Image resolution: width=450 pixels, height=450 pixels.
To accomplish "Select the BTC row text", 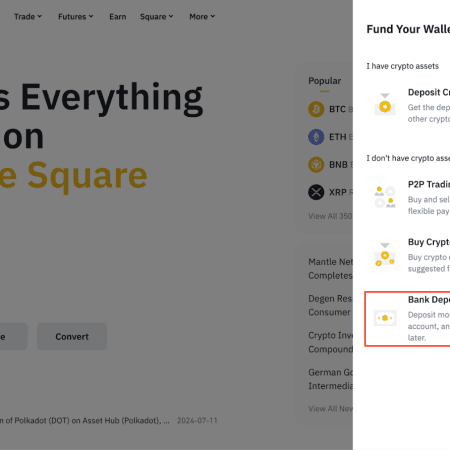I will point(337,109).
